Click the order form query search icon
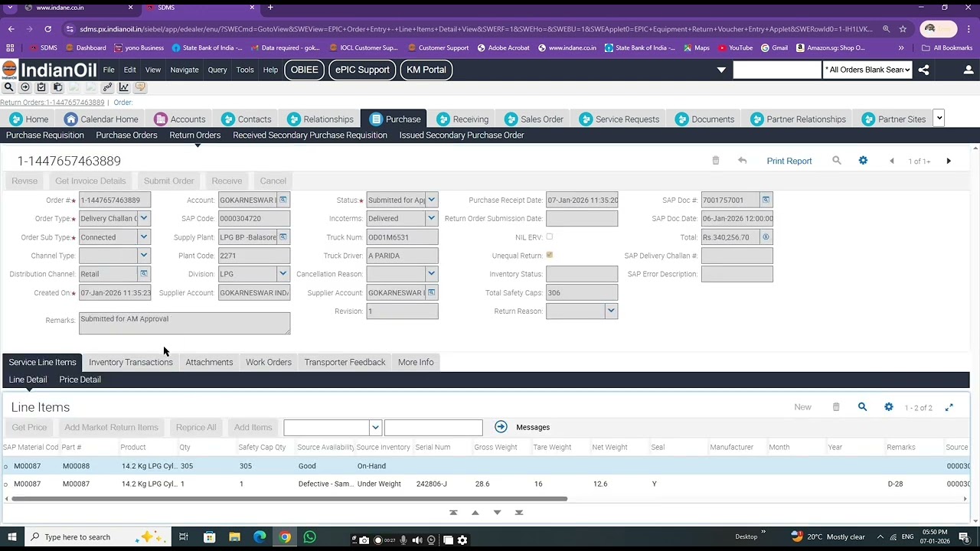Screen dimensions: 980x551 click(x=837, y=161)
